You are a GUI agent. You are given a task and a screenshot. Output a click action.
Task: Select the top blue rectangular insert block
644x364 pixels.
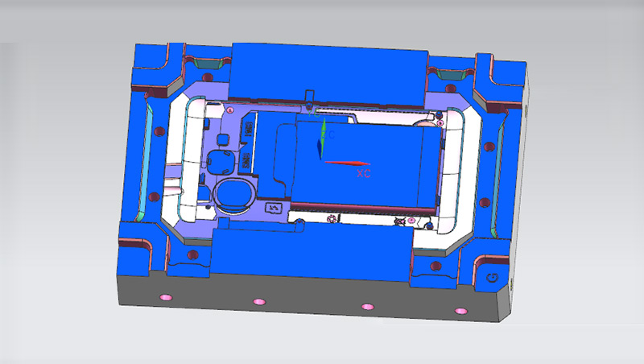pyautogui.click(x=326, y=72)
